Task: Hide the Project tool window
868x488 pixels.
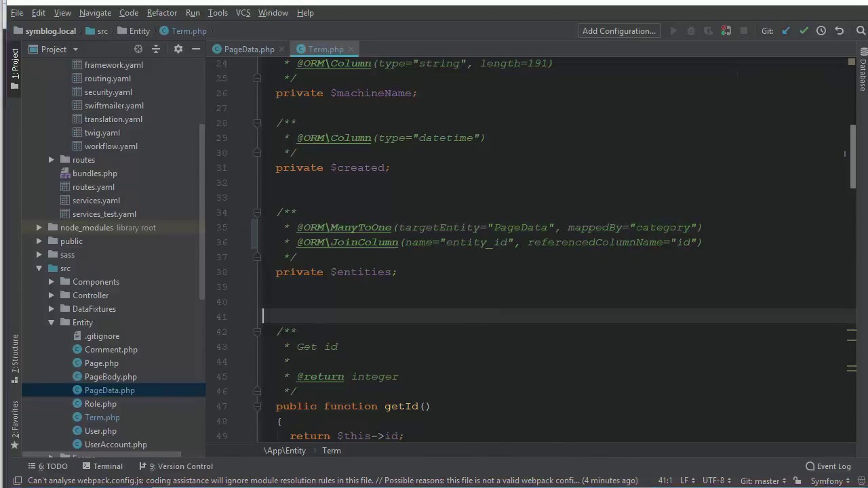Action: click(x=196, y=49)
